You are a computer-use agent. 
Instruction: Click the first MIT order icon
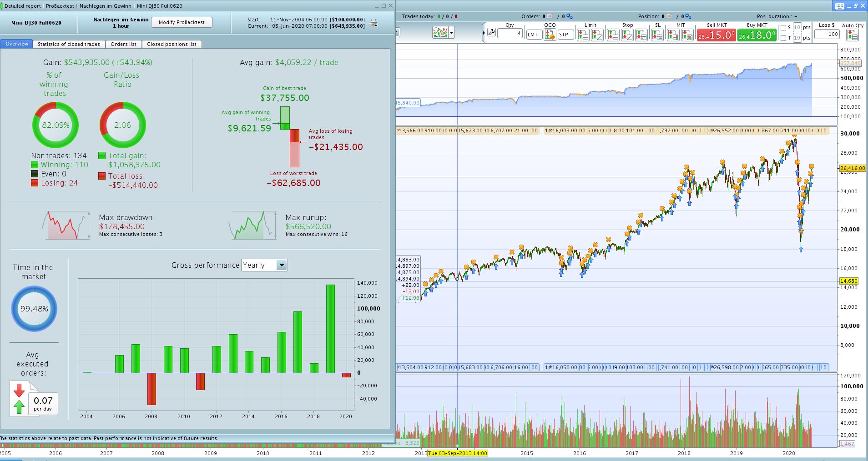pos(673,35)
